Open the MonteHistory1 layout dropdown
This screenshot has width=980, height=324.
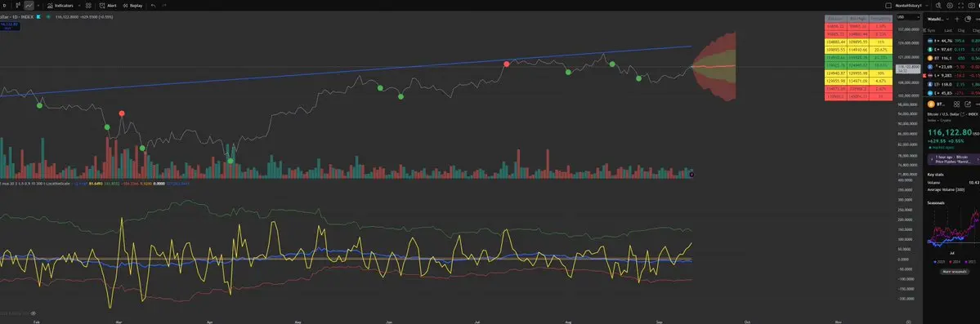927,5
